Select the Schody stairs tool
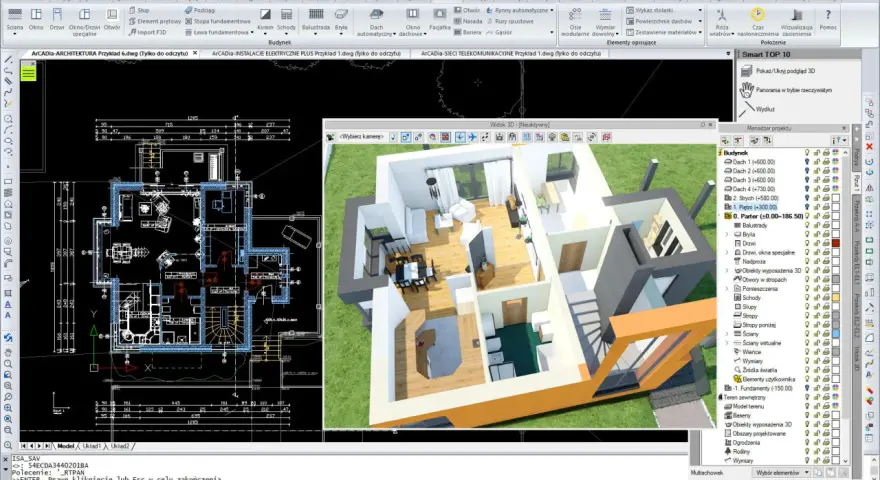 (x=286, y=19)
